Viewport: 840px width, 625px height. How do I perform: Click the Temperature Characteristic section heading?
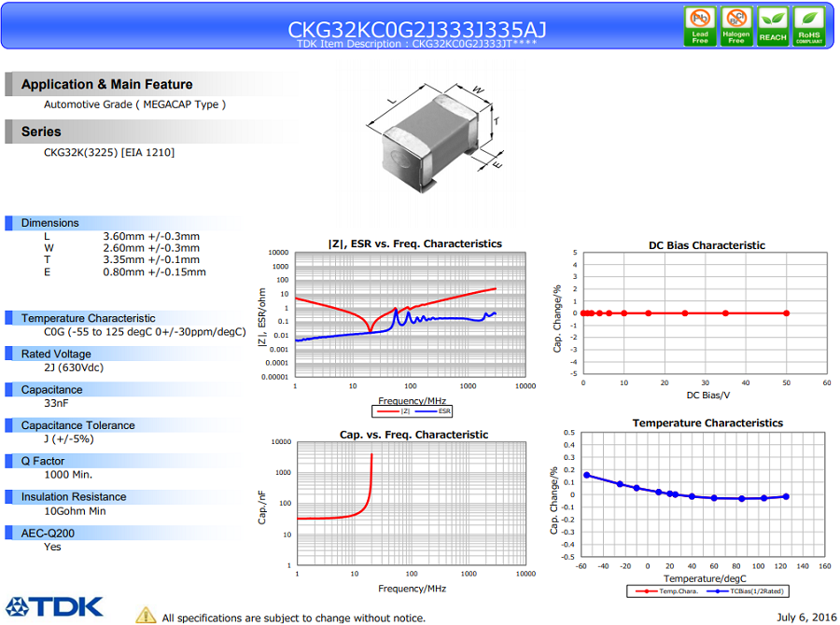[89, 318]
